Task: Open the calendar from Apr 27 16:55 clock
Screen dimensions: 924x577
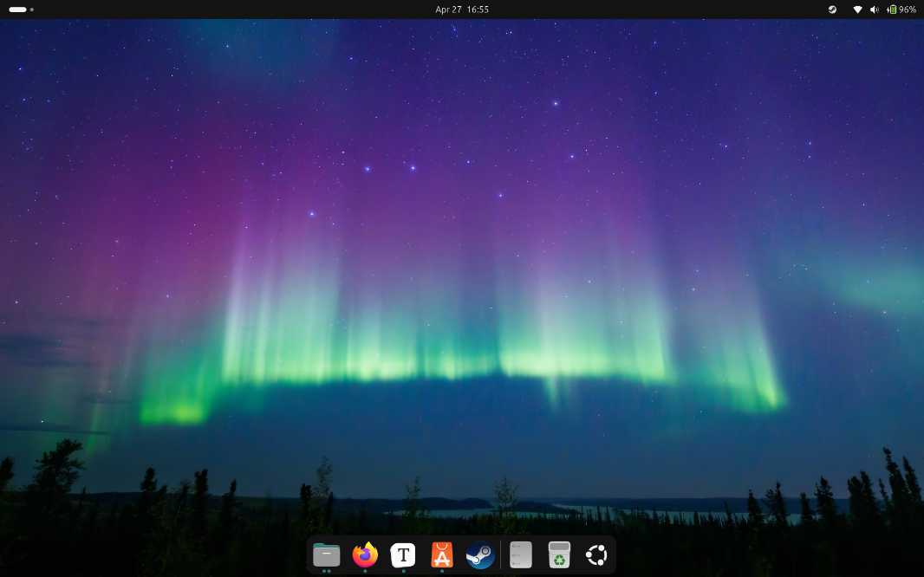Action: point(462,10)
